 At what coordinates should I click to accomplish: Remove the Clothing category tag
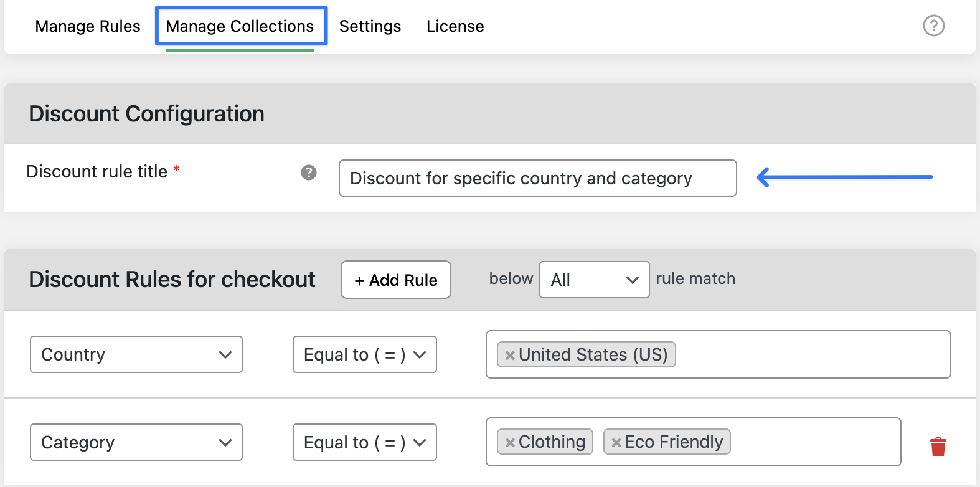point(510,442)
